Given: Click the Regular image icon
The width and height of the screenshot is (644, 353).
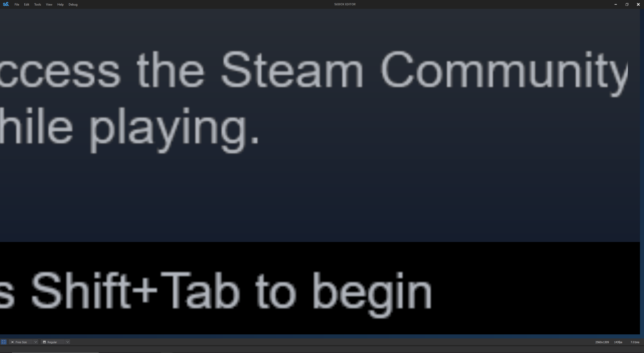Looking at the screenshot, I should tap(44, 342).
